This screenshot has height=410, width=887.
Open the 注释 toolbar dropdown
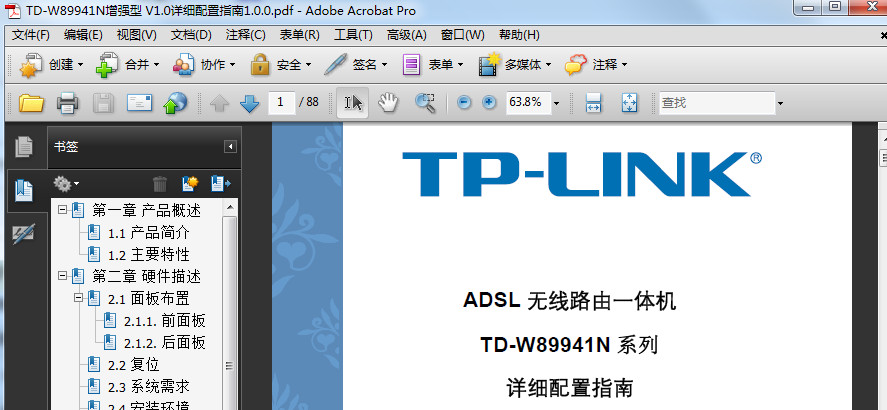coord(596,65)
